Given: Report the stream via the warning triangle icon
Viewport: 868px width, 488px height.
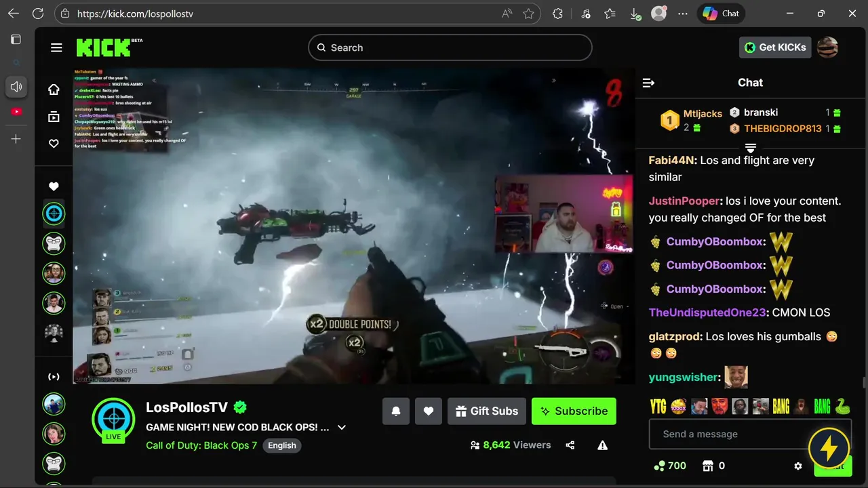Looking at the screenshot, I should 602,445.
